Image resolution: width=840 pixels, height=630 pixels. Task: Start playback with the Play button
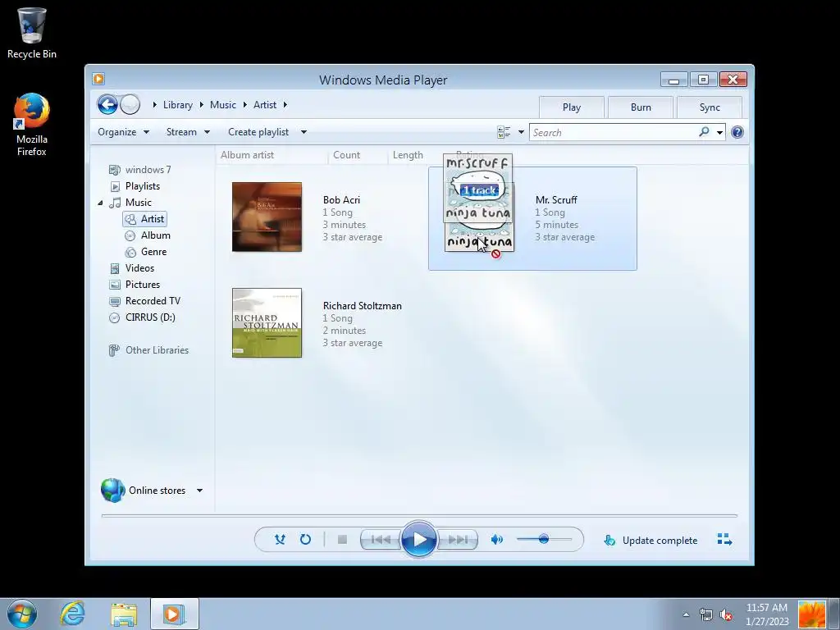click(x=418, y=540)
